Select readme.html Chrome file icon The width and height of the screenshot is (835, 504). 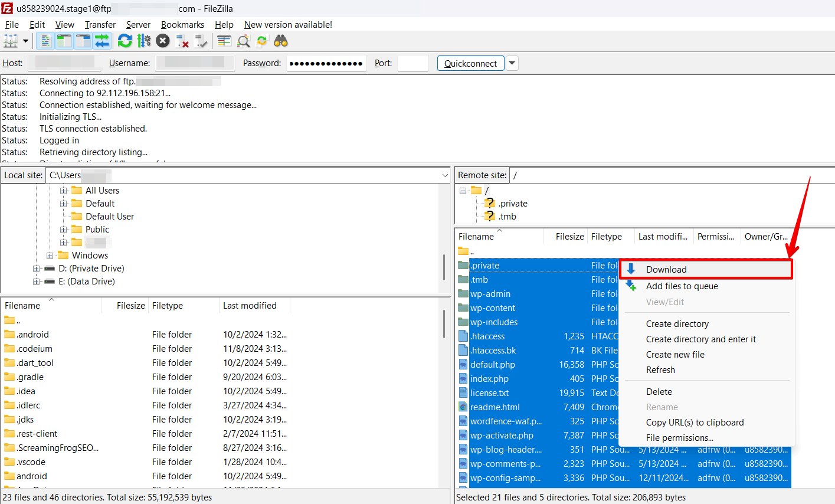point(463,407)
